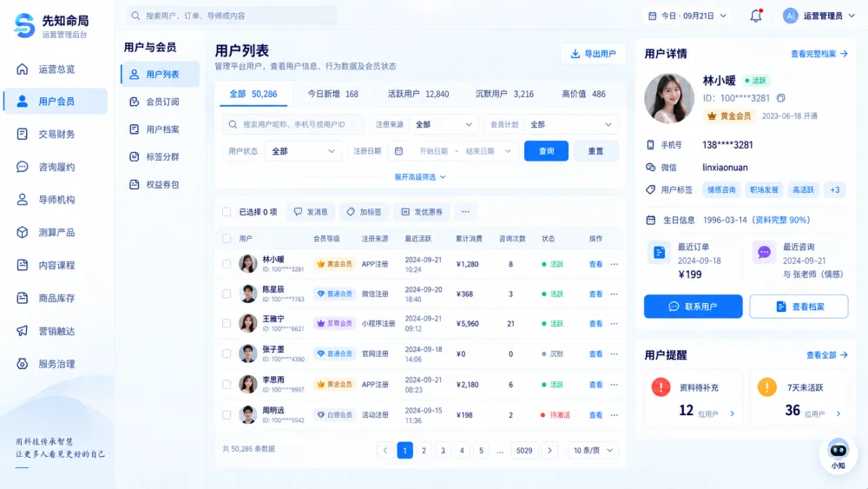Screen dimensions: 868x489
Task: Toggle select-all checkbox in table header
Action: tap(227, 239)
